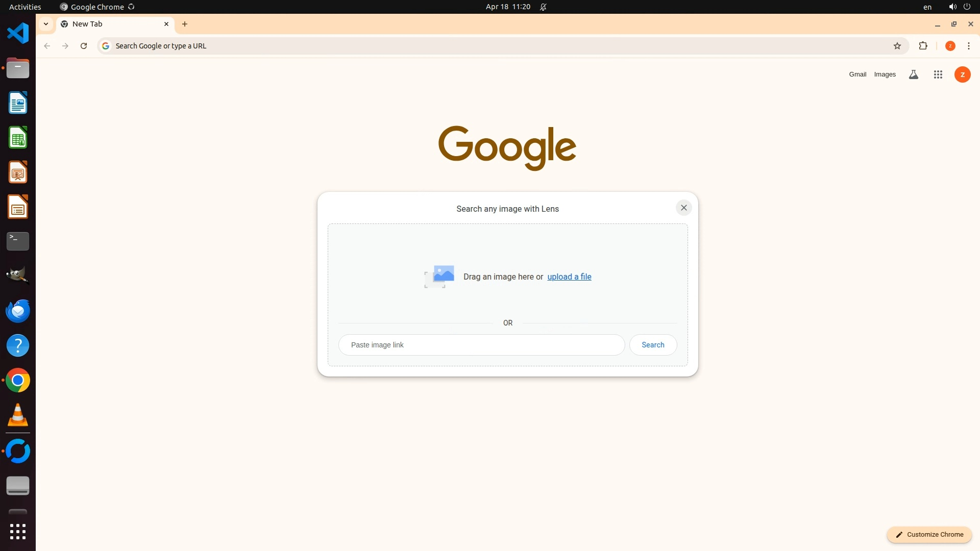
Task: Click the upload a file link
Action: (x=569, y=277)
